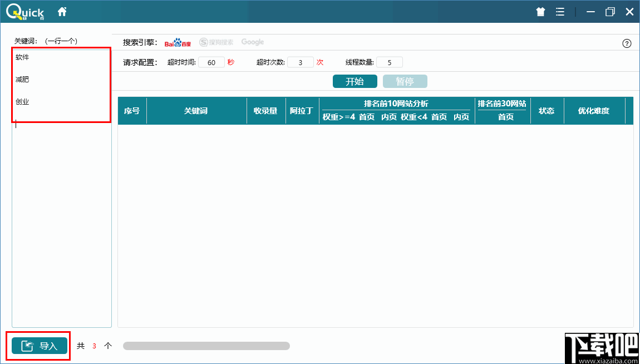Click the 超时时间 timeout input field
The height and width of the screenshot is (364, 640).
pos(211,62)
